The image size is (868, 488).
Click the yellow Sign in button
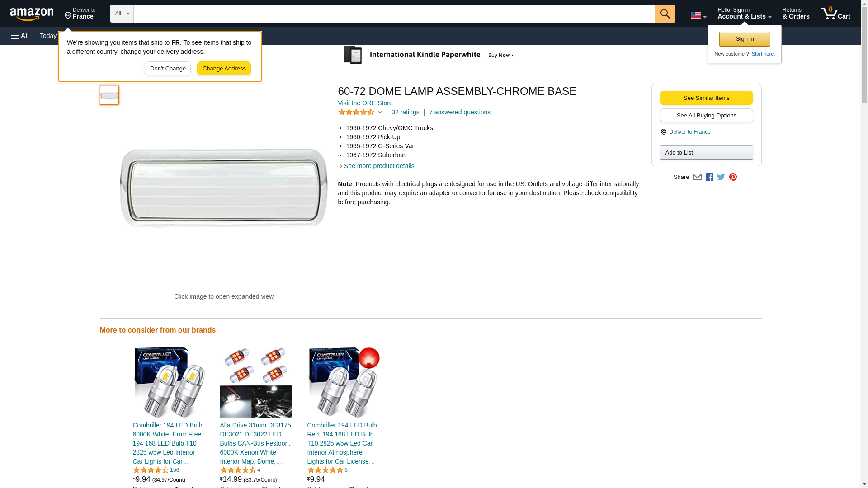tap(745, 39)
